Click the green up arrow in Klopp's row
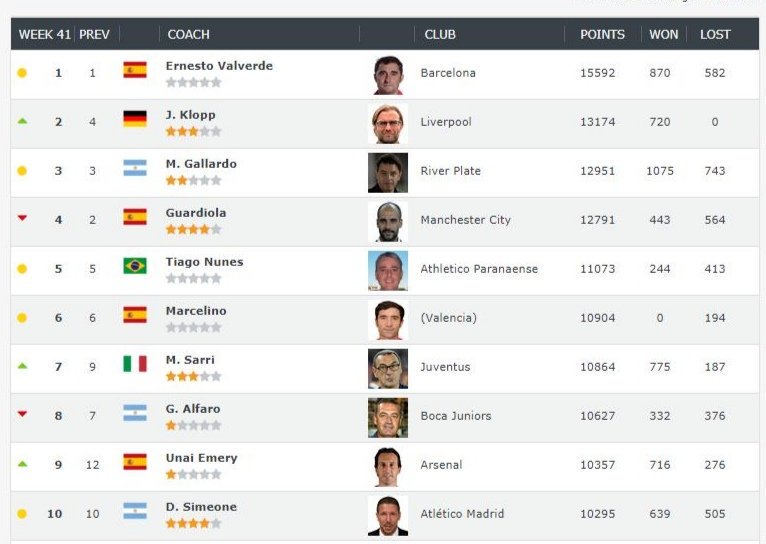766x544 pixels. [x=22, y=121]
